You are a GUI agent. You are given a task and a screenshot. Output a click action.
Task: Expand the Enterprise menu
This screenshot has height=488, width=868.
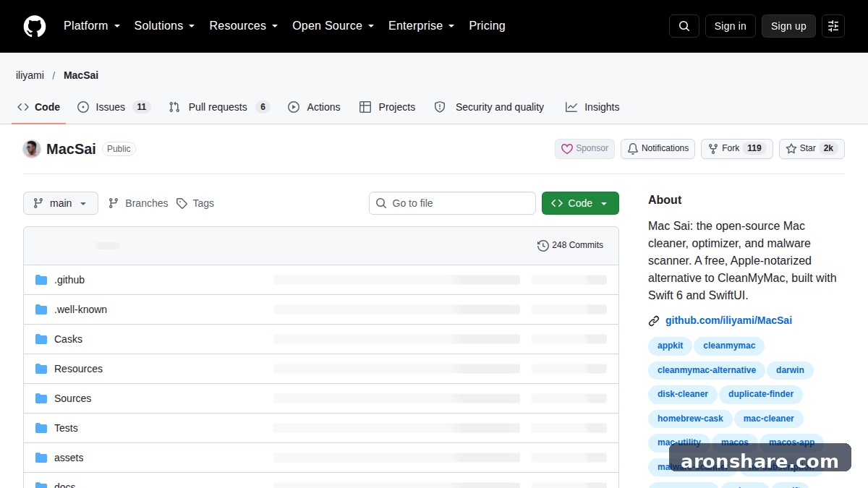pyautogui.click(x=422, y=26)
